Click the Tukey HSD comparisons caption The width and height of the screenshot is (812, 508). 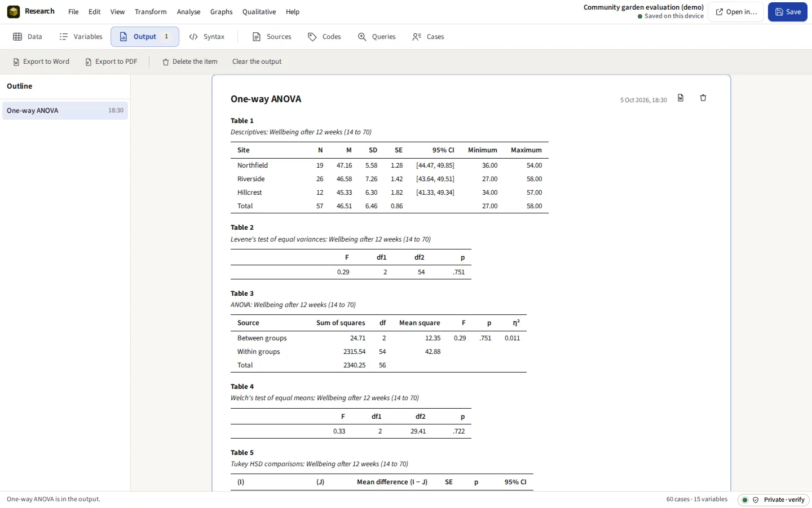click(x=319, y=464)
